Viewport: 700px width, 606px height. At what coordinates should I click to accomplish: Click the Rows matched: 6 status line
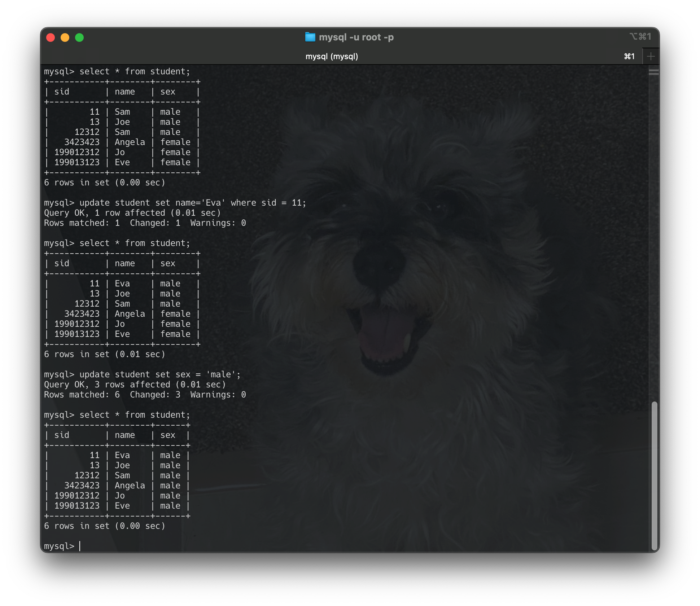(145, 394)
